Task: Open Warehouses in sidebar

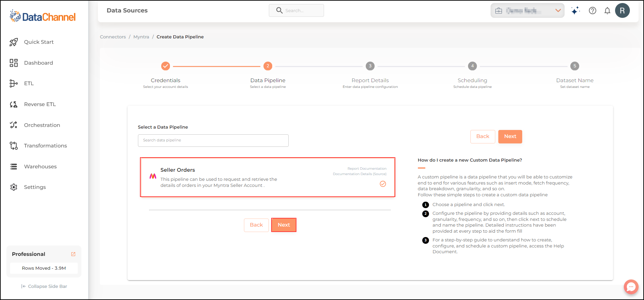Action: [40, 167]
